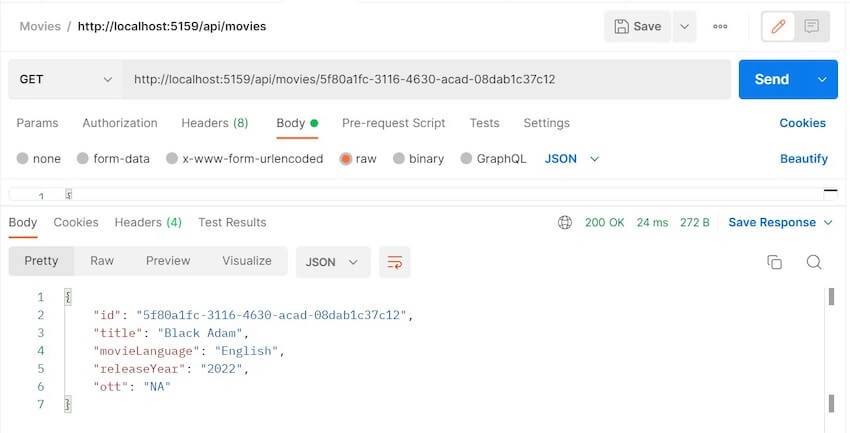Click the Movies breadcrumb link

pos(40,26)
